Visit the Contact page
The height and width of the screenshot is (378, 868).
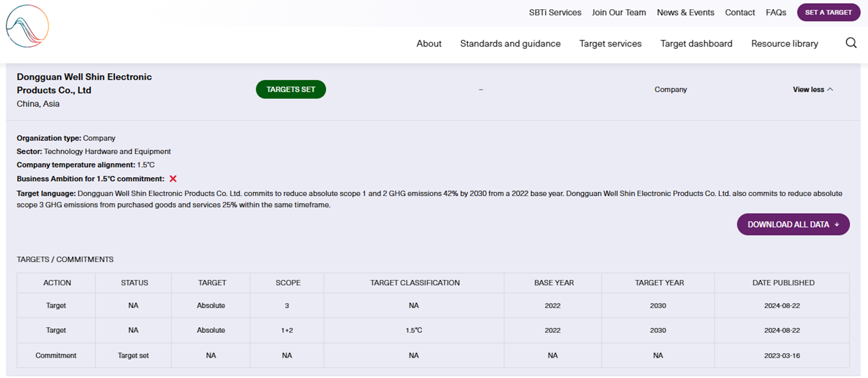[740, 12]
